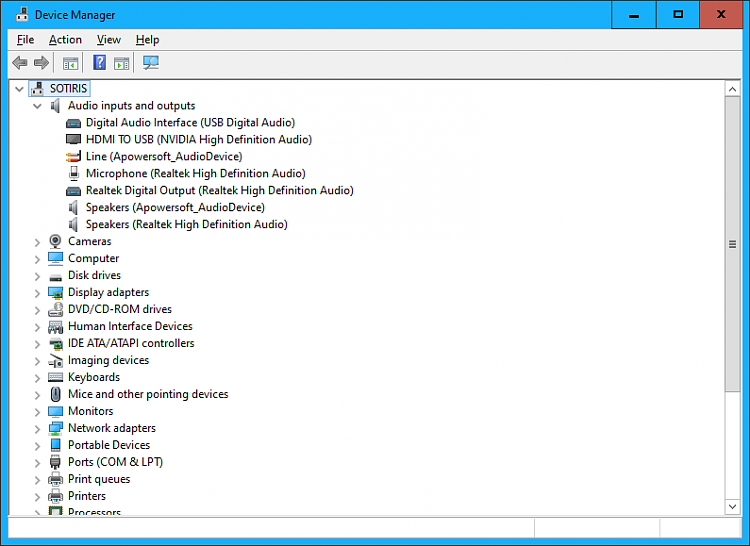Click the blue Help question-mark icon

(x=99, y=63)
